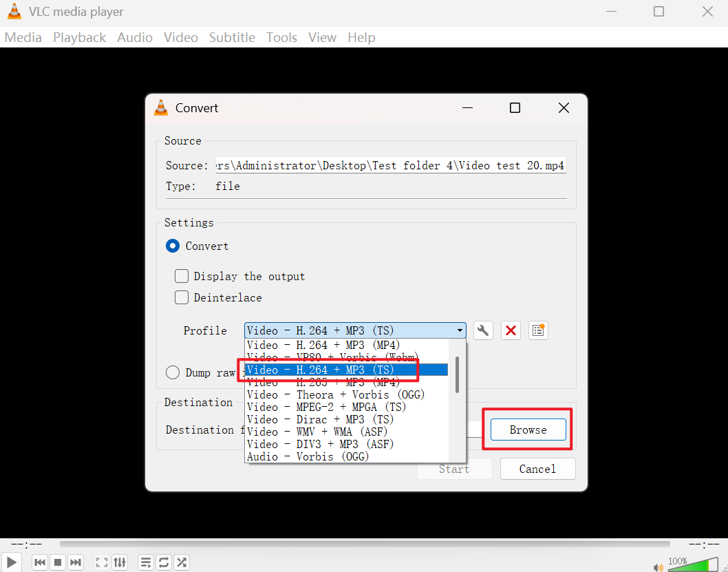Skip to next media track
Screen dimensions: 728x572
pos(76,563)
